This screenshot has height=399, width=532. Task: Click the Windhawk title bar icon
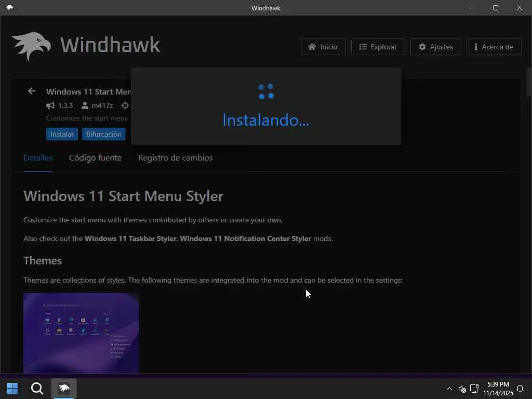(x=9, y=7)
